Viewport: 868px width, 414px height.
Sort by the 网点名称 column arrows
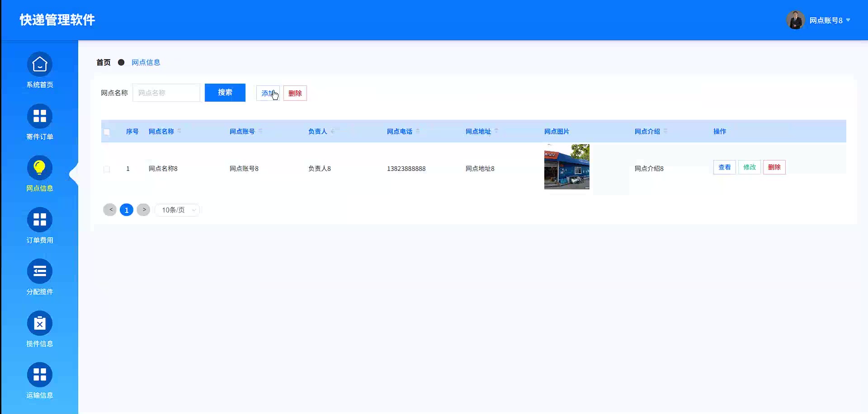(x=179, y=131)
